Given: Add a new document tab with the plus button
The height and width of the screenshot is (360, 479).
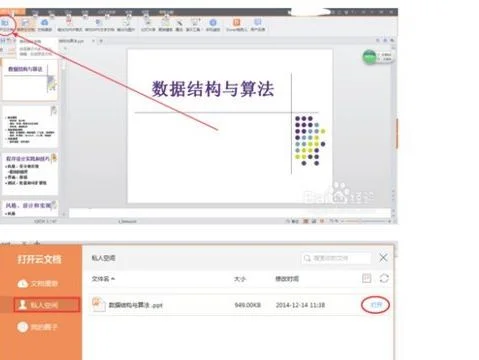Looking at the screenshot, I should tap(101, 41).
